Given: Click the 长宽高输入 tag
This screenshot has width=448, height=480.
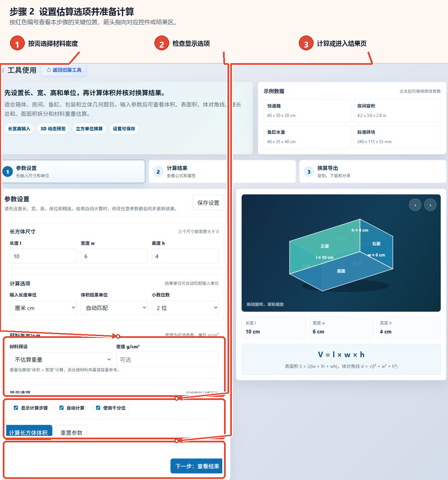Looking at the screenshot, I should (x=19, y=129).
